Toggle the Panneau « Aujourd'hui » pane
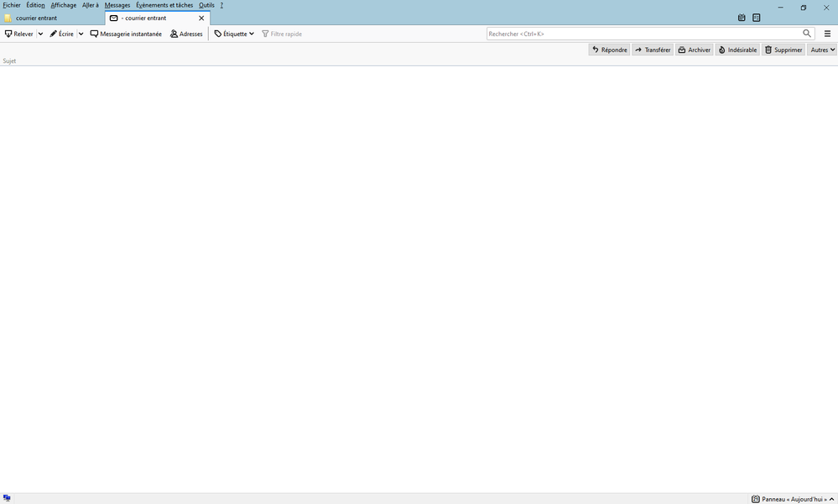The width and height of the screenshot is (838, 504). click(793, 499)
